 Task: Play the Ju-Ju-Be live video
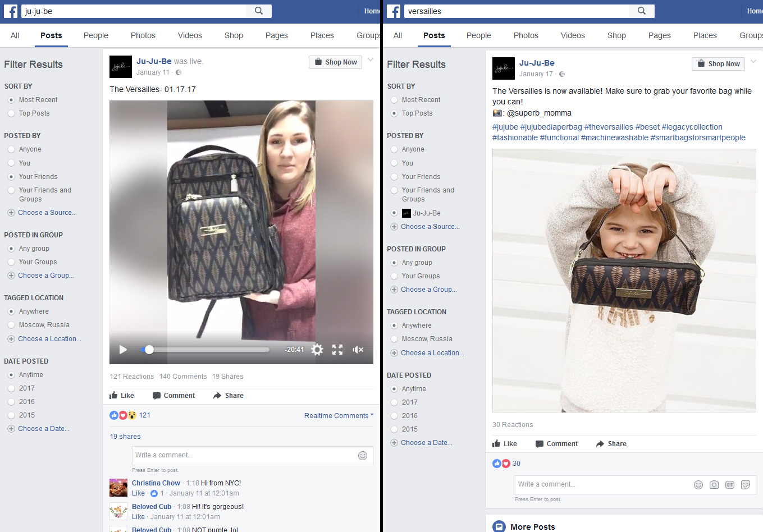click(123, 350)
